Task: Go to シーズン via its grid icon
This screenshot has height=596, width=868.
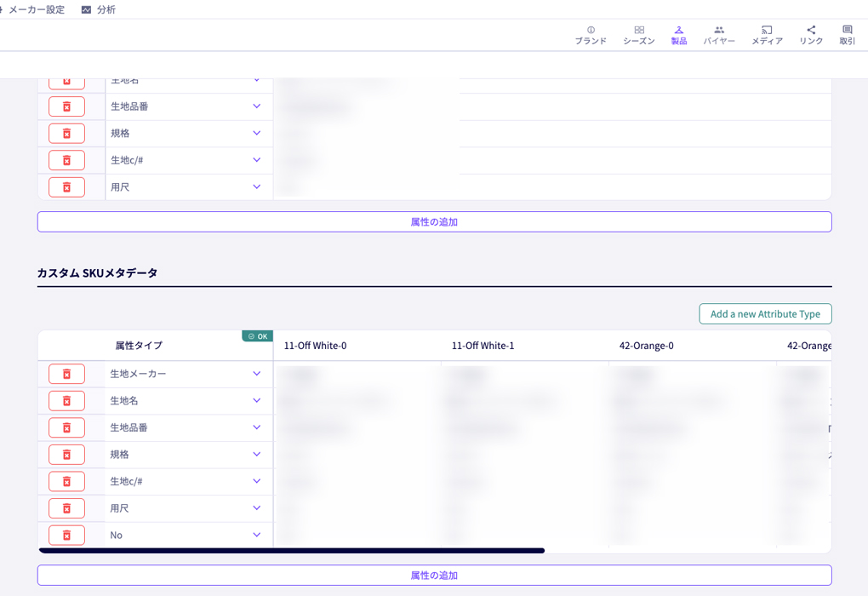Action: (639, 30)
